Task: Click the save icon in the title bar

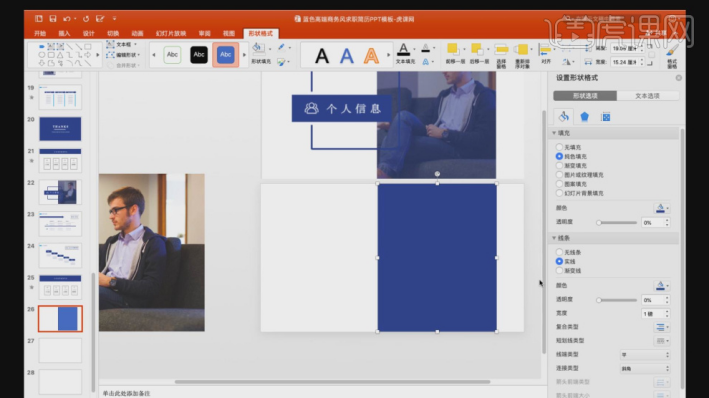Action: (x=53, y=19)
